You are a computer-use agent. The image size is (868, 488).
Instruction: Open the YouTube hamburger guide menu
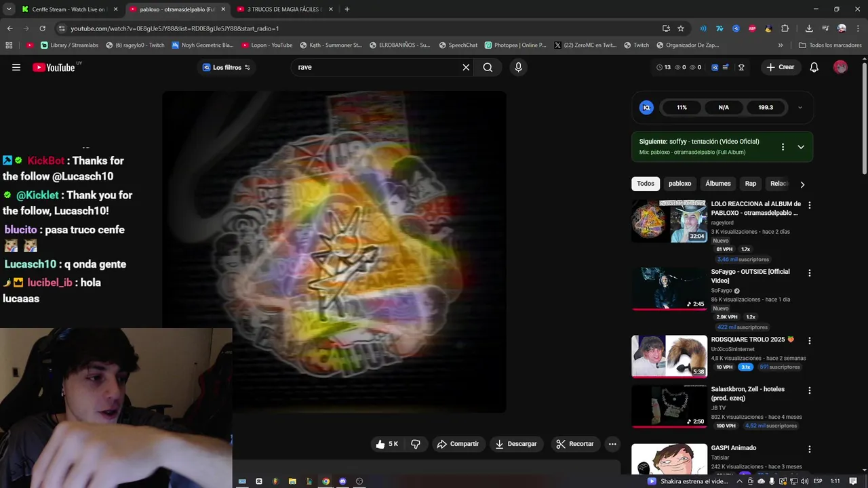click(16, 67)
